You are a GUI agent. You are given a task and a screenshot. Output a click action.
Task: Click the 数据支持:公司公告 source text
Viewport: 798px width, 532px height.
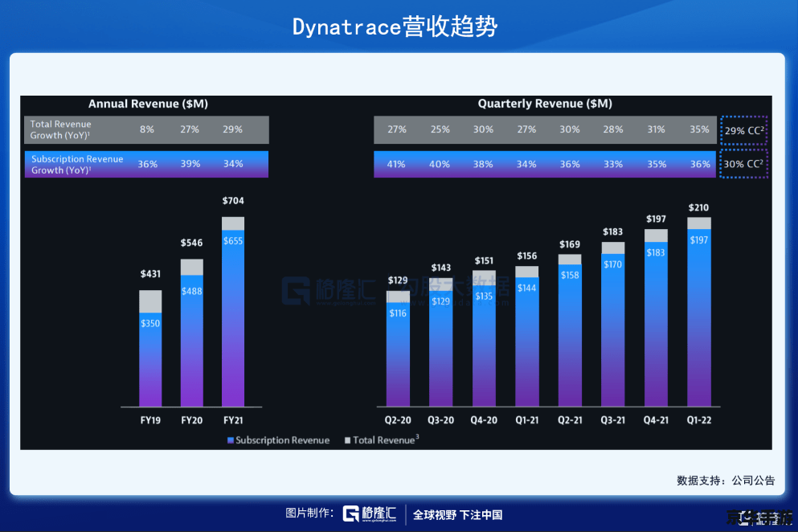[726, 480]
